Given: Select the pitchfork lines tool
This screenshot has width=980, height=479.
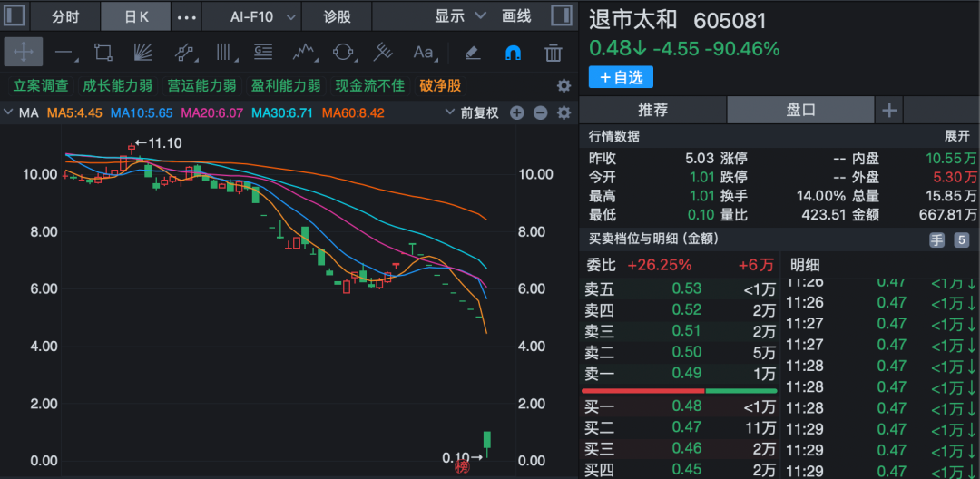Looking at the screenshot, I should coord(382,53).
